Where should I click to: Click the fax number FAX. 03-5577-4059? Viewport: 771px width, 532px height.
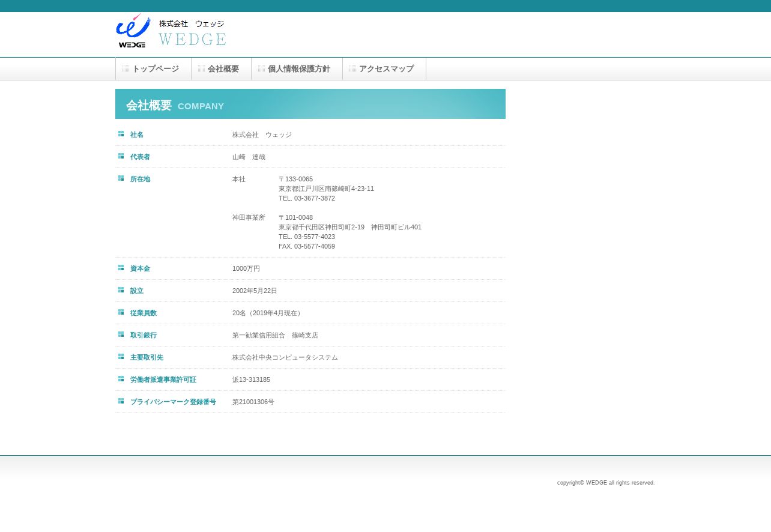pos(307,246)
